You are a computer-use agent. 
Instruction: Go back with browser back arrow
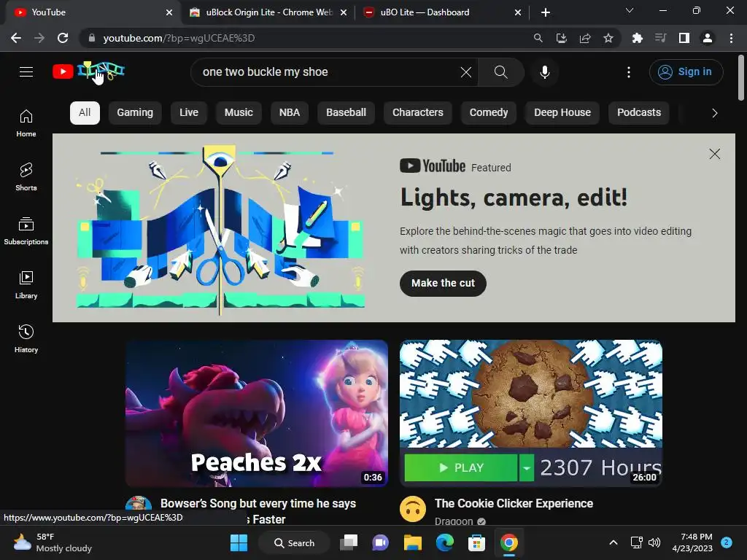coord(16,38)
